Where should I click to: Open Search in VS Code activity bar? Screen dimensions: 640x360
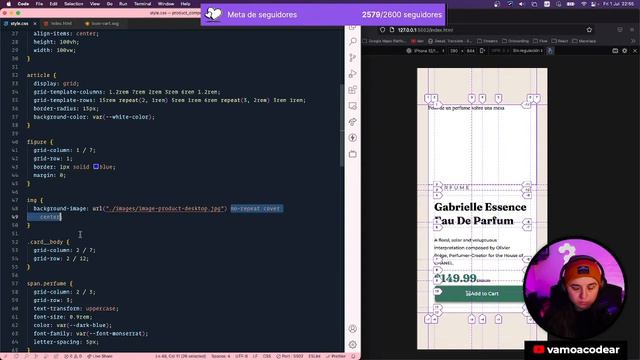click(353, 42)
